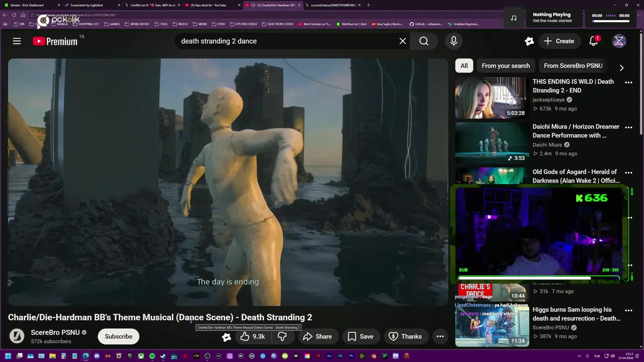Image resolution: width=644 pixels, height=362 pixels.
Task: Open ScereBro PSNU channel avatar
Action: pos(17,336)
